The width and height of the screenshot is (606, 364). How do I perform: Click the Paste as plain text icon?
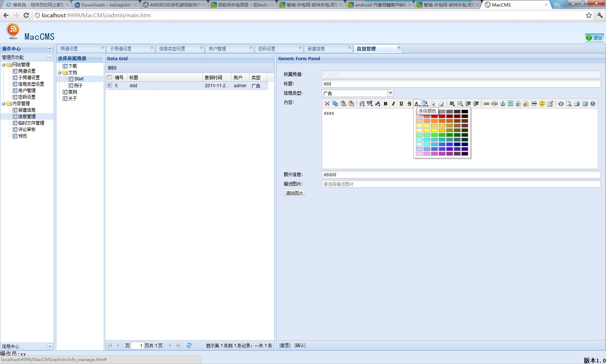click(351, 103)
